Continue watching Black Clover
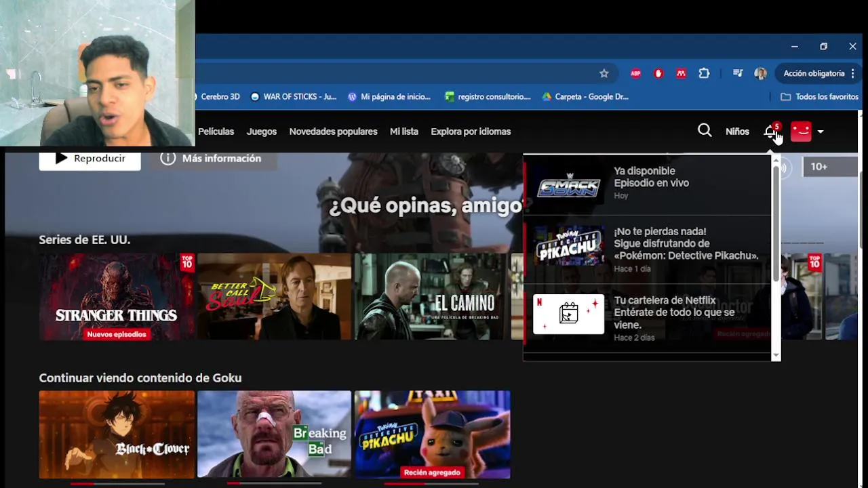Screen dimensions: 868x488 (x=117, y=434)
